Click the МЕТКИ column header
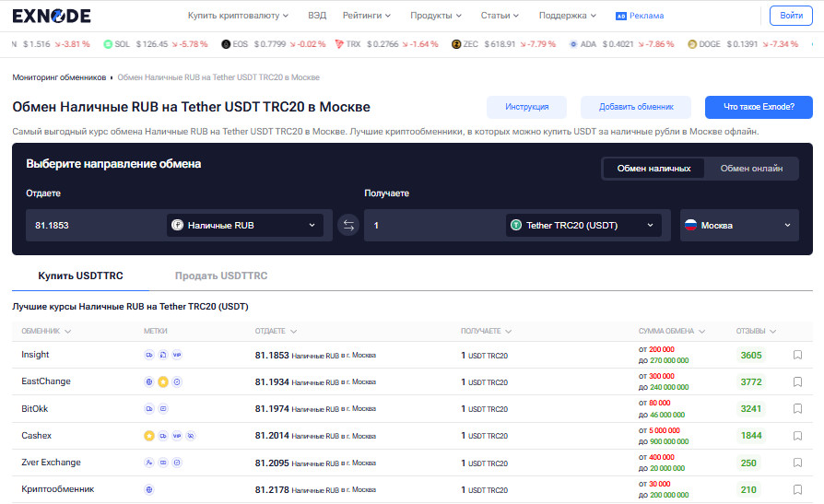 [x=156, y=332]
